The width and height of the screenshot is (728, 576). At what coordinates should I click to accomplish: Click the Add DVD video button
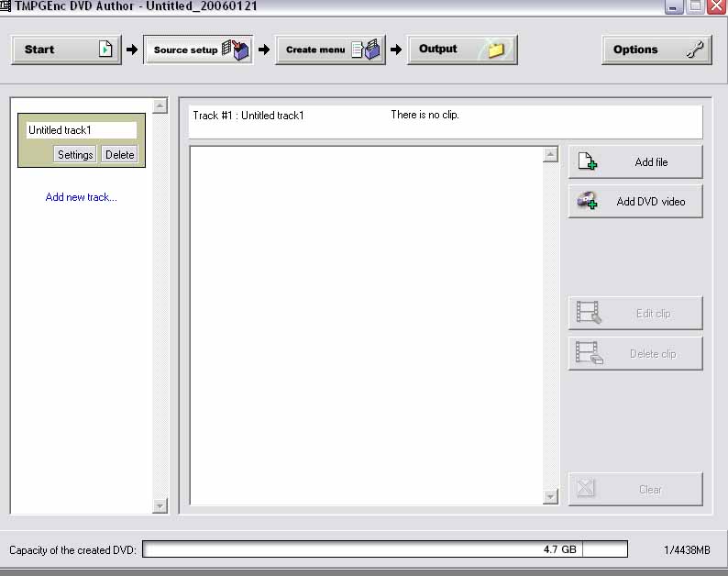click(x=635, y=201)
